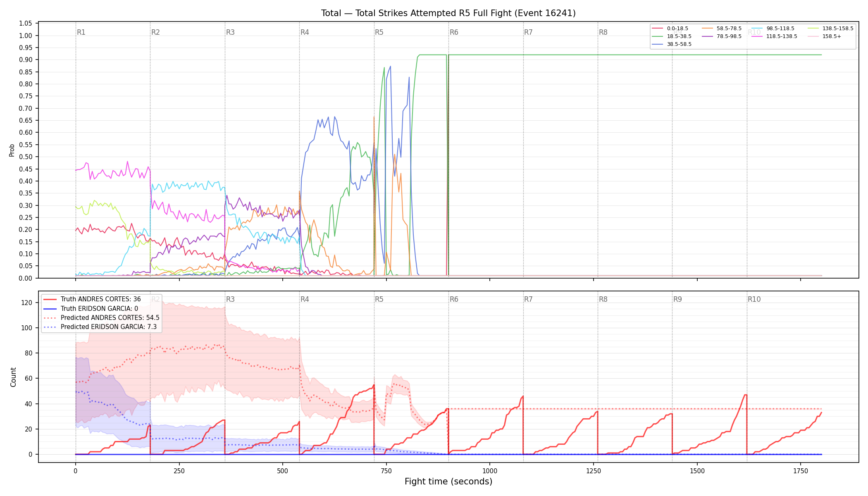
Task: Click the 40 tick label on Count axis
Action: tap(29, 404)
